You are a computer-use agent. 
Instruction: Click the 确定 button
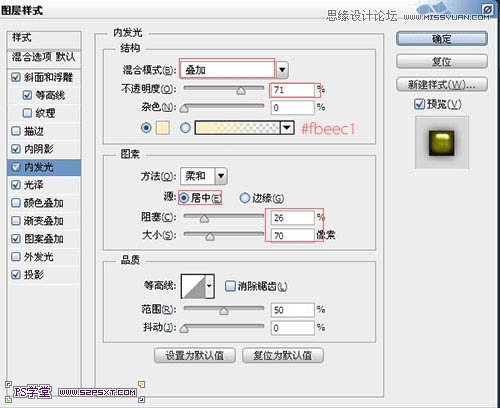pos(442,39)
